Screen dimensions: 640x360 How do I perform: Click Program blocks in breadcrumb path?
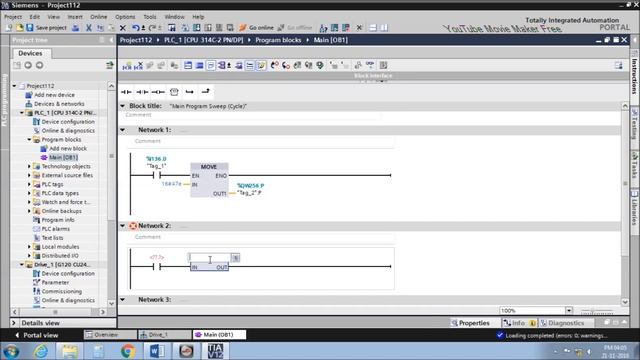(278, 40)
